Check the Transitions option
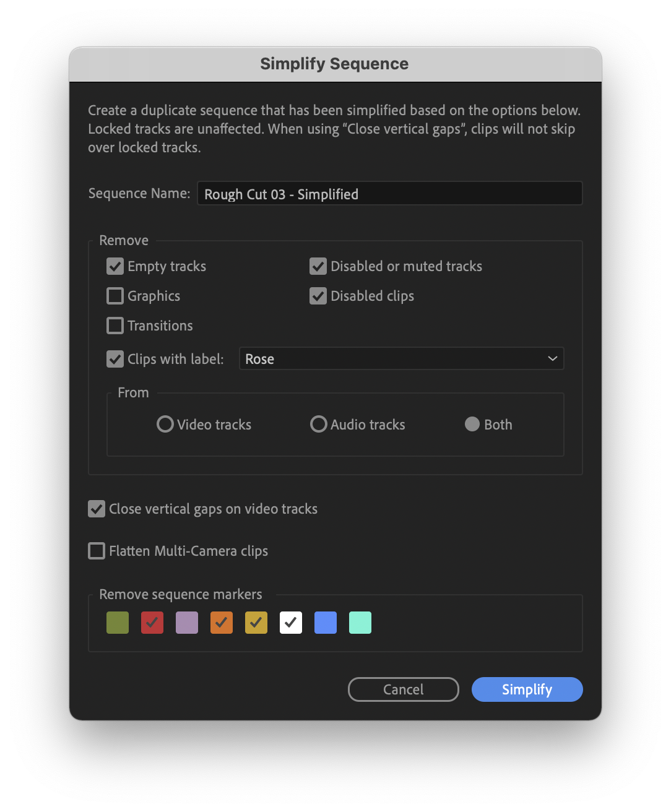Viewport: 671px width, 812px height. (115, 326)
